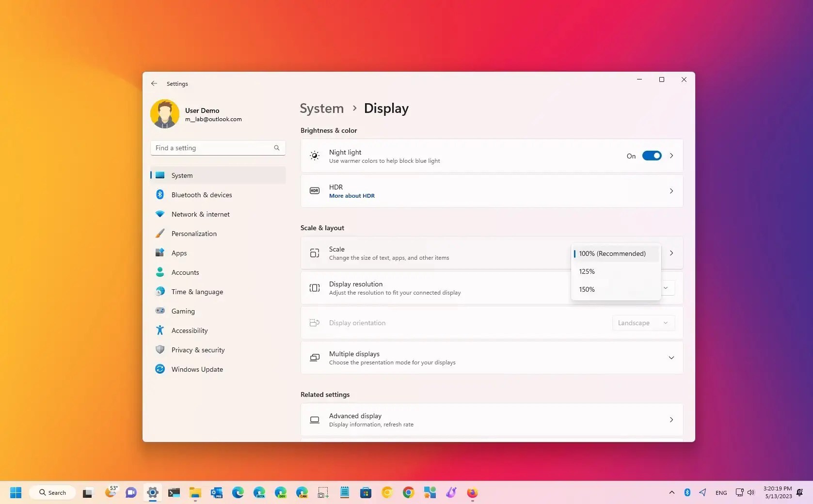Image resolution: width=813 pixels, height=504 pixels.
Task: Open Advanced display settings
Action: (491, 420)
